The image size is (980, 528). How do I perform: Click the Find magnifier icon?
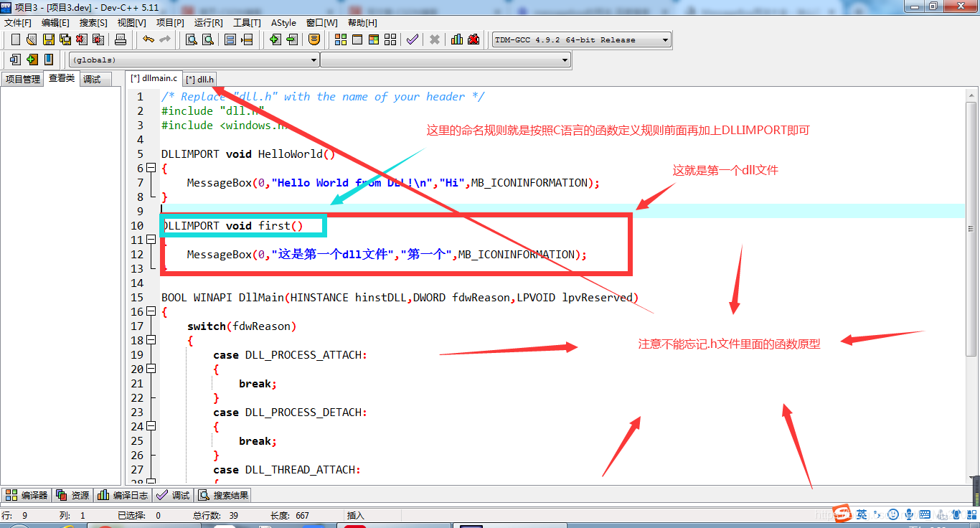192,39
